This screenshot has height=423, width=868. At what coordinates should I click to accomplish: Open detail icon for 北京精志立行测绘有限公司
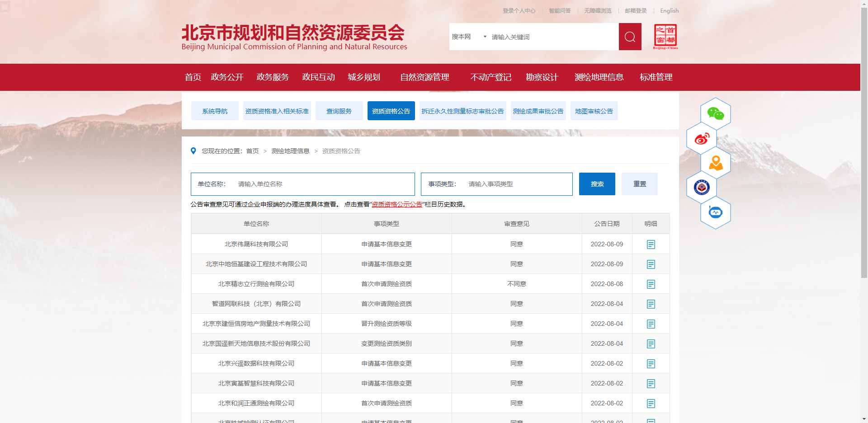pyautogui.click(x=651, y=284)
